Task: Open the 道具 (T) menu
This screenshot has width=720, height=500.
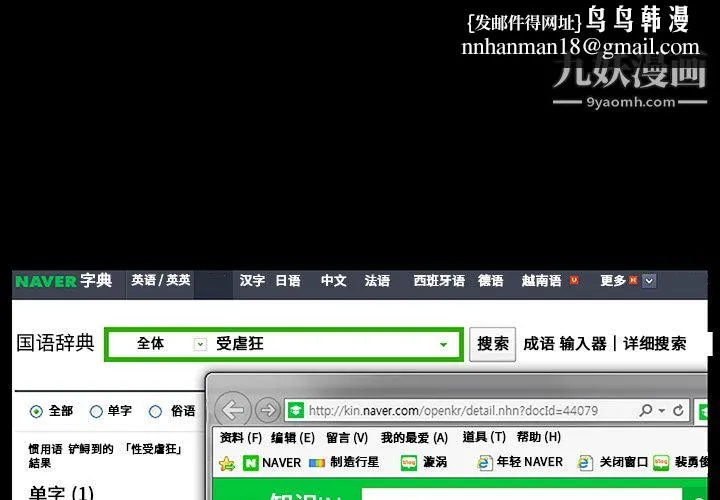Action: pos(484,438)
